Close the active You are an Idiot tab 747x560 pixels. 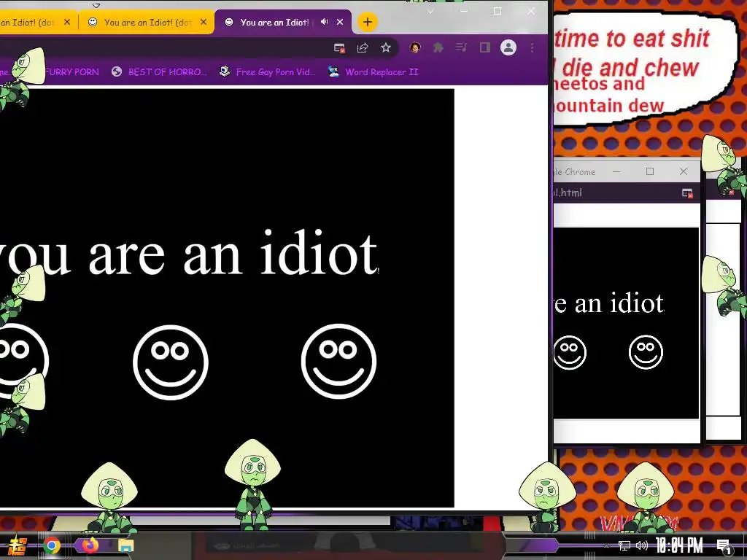click(x=340, y=22)
